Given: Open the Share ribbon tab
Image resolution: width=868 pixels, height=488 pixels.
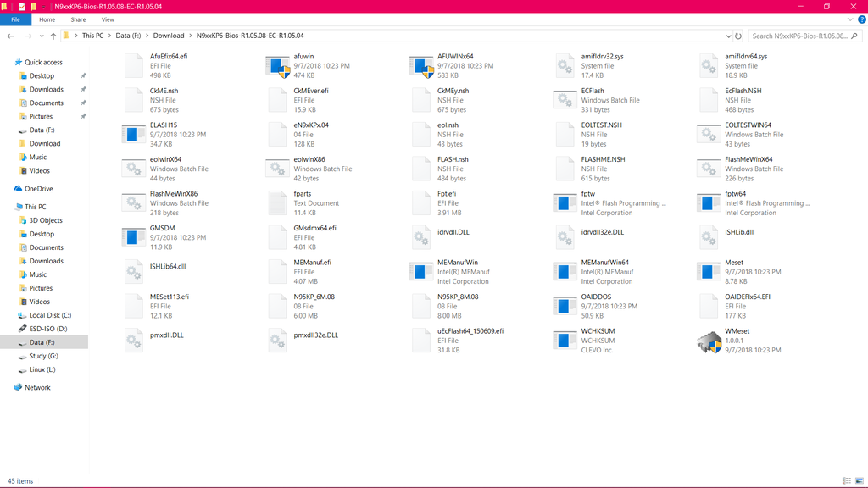Looking at the screenshot, I should 78,19.
